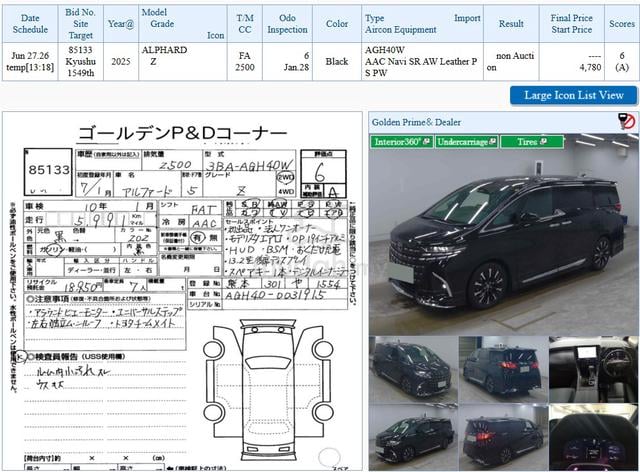Click the Result column header
640x472 pixels.
click(x=511, y=24)
